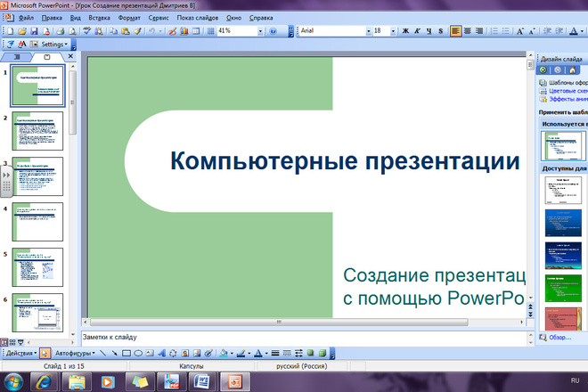The width and height of the screenshot is (588, 392).
Task: Open the Arial font name dropdown
Action: click(x=368, y=31)
